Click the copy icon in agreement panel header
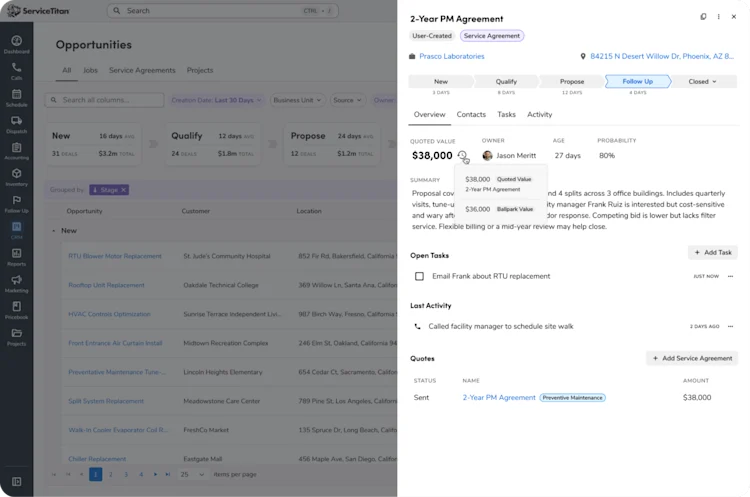Image resolution: width=750 pixels, height=497 pixels. tap(703, 17)
